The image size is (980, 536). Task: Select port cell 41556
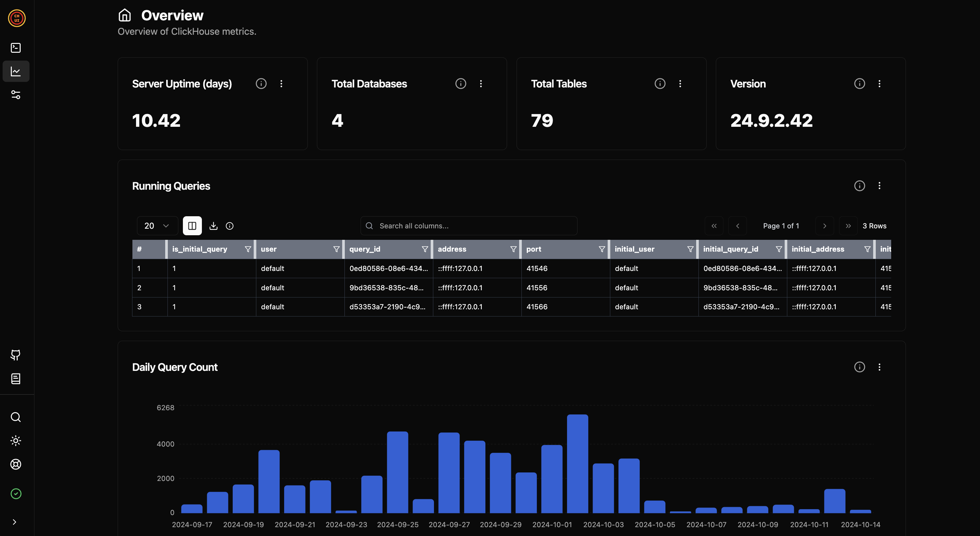[x=566, y=288]
